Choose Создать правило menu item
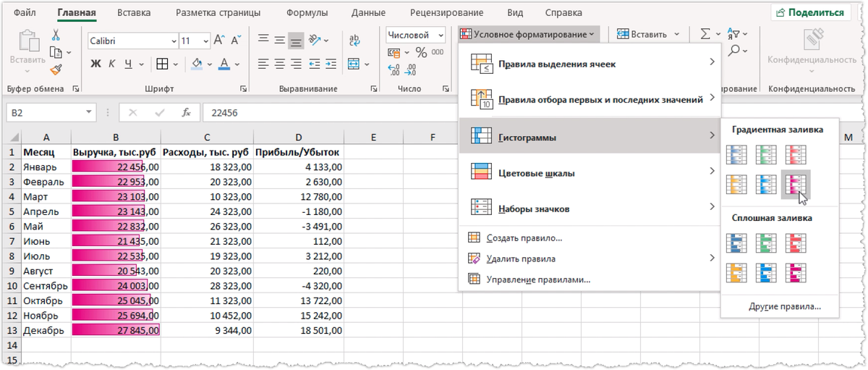This screenshot has height=370, width=868. pyautogui.click(x=590, y=237)
